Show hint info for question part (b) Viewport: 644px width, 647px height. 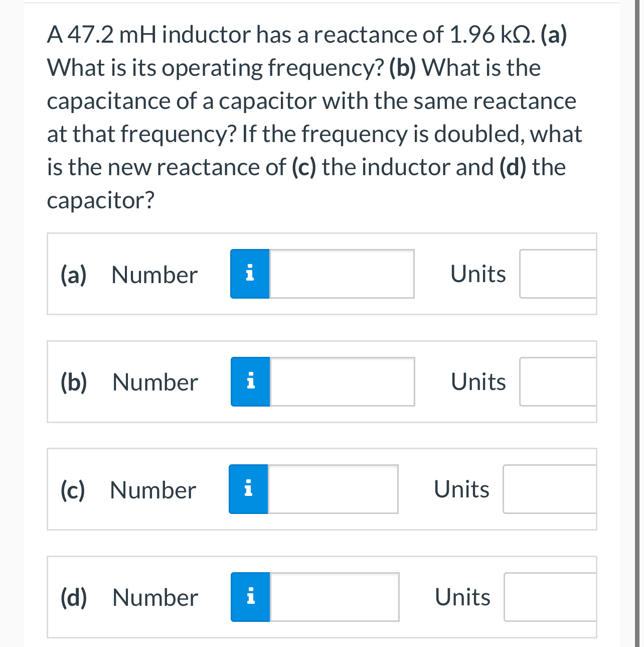[x=249, y=381]
